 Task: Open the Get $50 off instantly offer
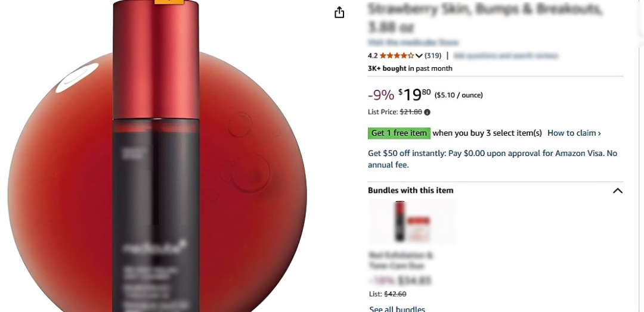coord(493,159)
